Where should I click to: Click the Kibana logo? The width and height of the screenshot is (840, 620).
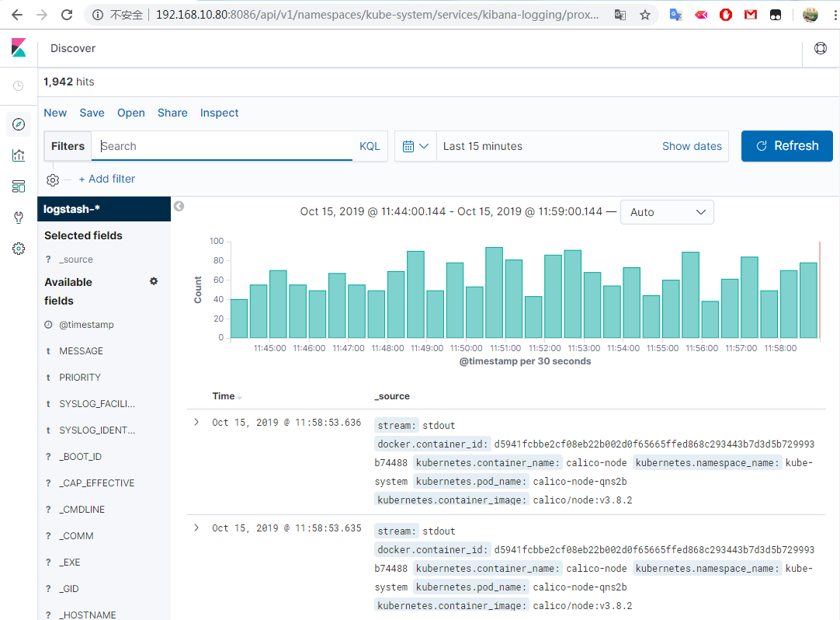click(19, 48)
